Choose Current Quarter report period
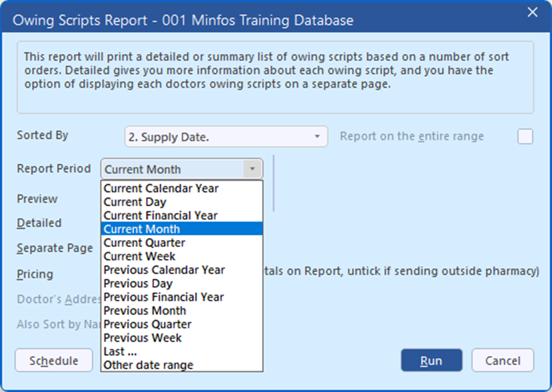The image size is (552, 392). pos(145,243)
